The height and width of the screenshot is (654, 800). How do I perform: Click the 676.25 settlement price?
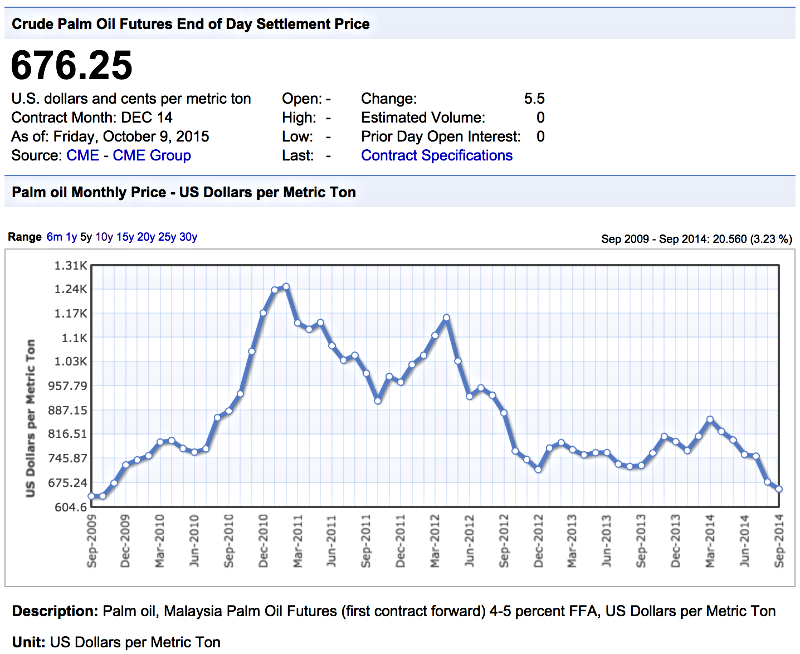click(x=71, y=66)
